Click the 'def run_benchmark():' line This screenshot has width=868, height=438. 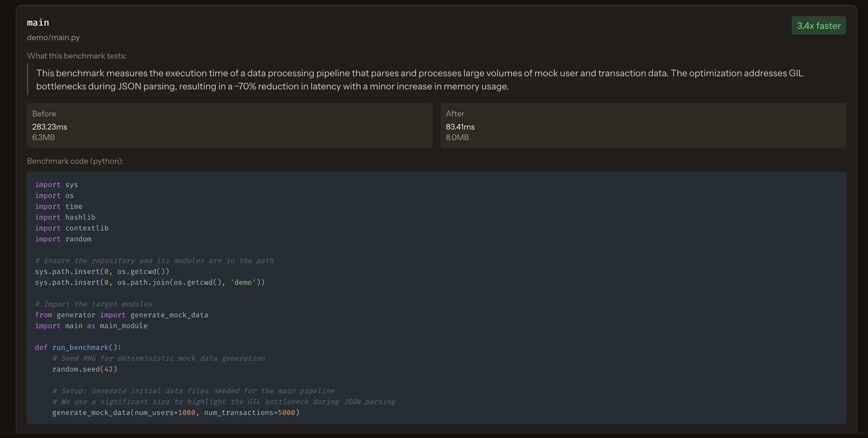click(x=78, y=347)
